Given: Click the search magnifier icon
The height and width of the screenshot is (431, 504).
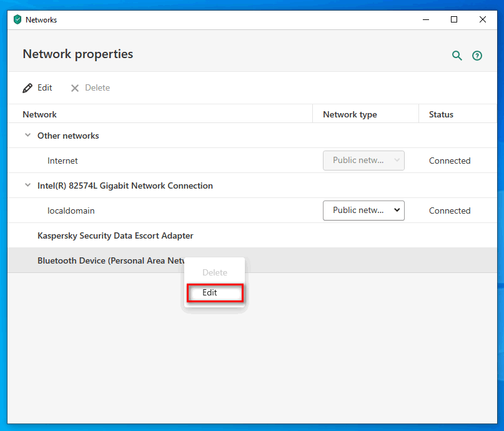Looking at the screenshot, I should point(457,56).
